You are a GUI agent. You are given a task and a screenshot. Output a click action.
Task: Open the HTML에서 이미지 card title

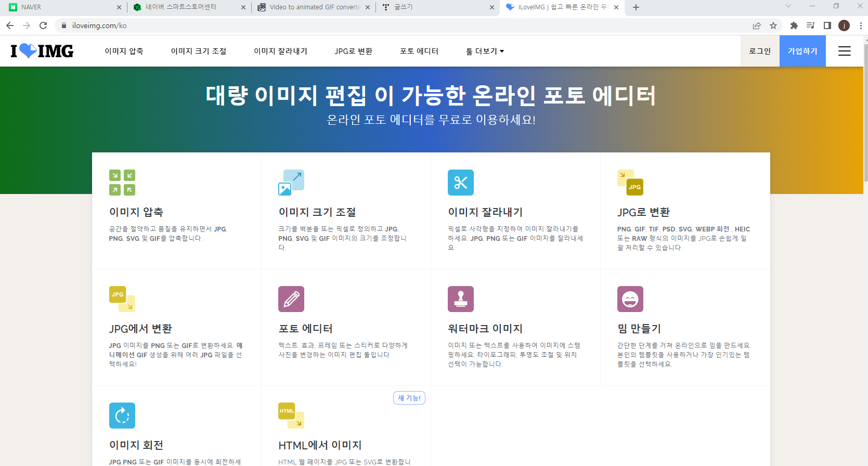(x=320, y=445)
